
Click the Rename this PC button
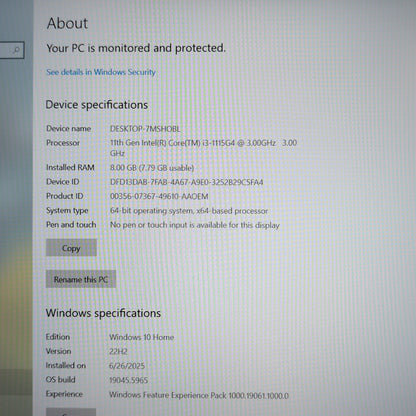pos(81,279)
